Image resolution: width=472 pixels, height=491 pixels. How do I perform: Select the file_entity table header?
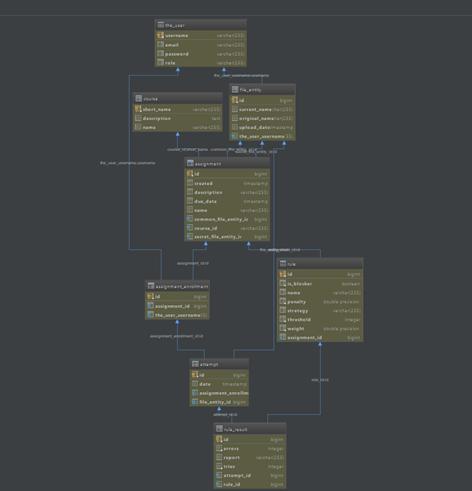coord(263,90)
